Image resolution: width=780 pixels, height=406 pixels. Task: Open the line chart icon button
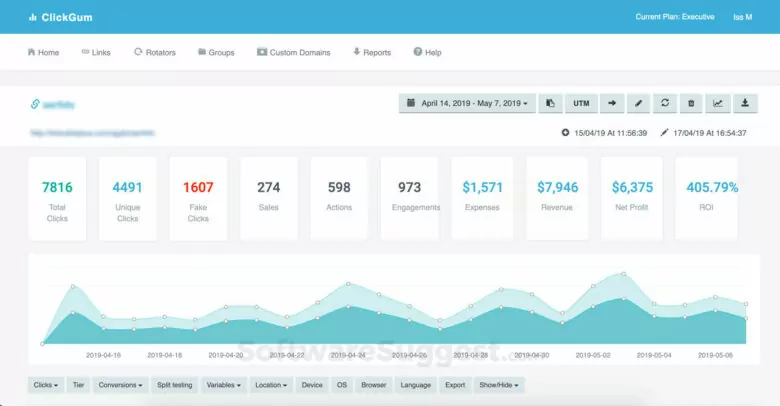tap(718, 103)
